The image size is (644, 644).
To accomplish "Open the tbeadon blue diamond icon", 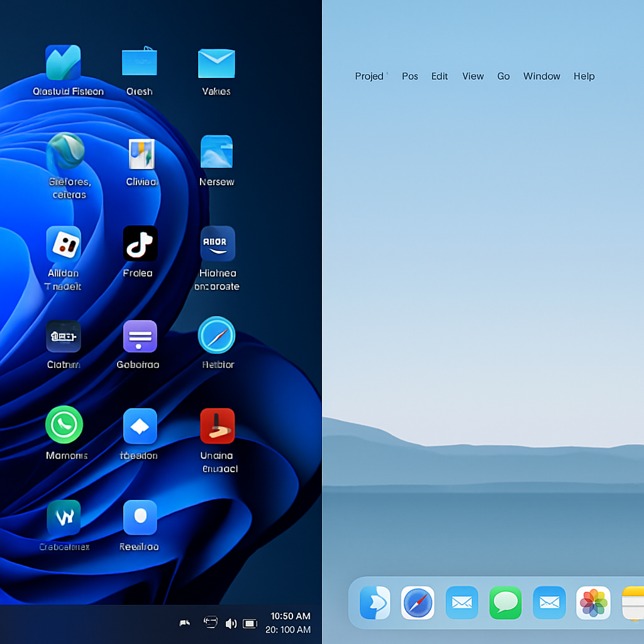I will pos(140,426).
